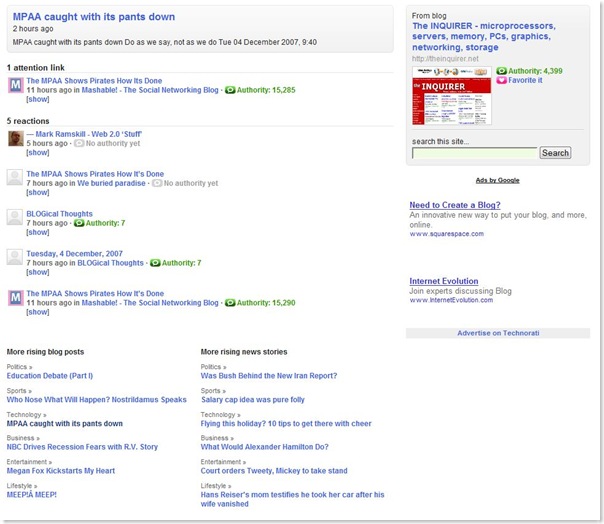This screenshot has width=604, height=524.
Task: Click the Search button
Action: 555,153
